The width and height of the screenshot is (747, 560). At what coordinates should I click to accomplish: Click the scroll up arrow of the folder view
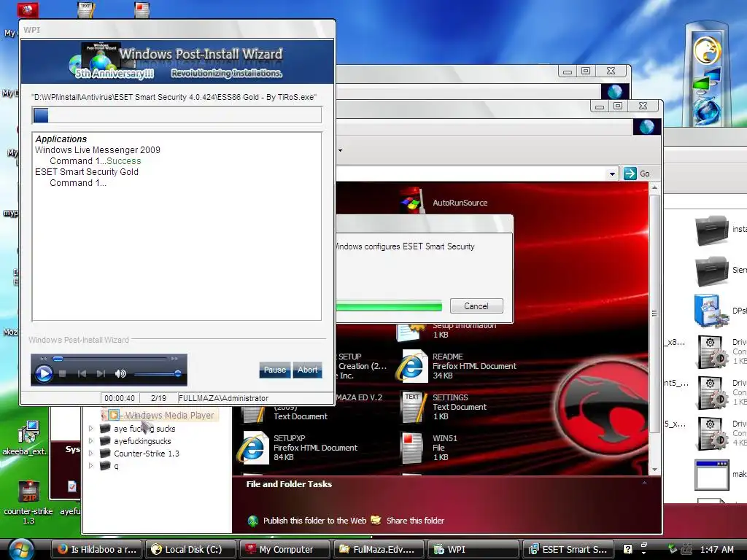[654, 188]
